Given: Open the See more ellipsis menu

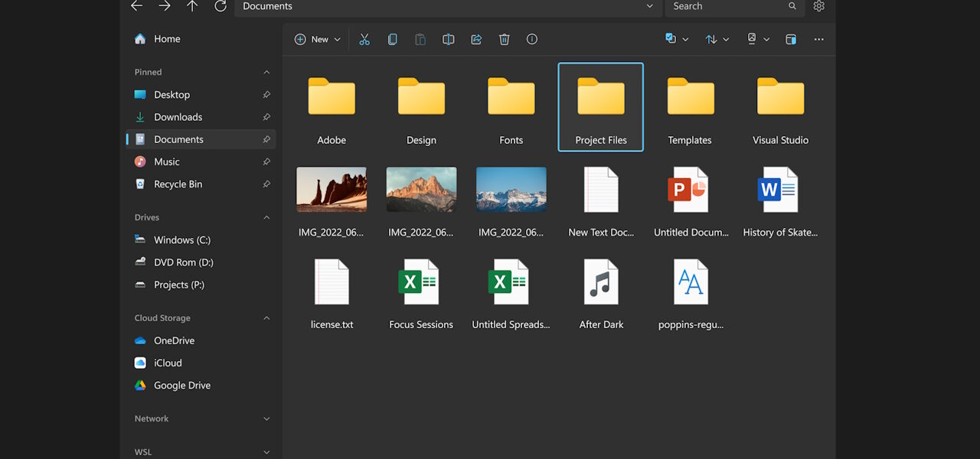Looking at the screenshot, I should (x=818, y=39).
